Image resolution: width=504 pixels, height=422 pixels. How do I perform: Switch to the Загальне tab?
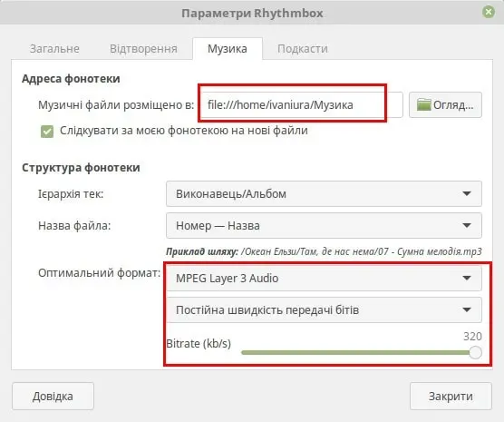click(54, 49)
